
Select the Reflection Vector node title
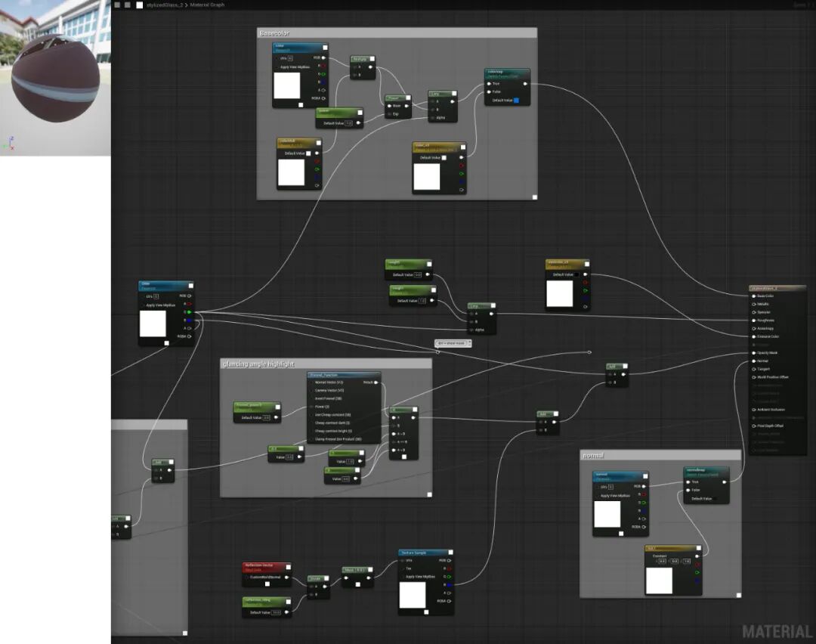(259, 565)
